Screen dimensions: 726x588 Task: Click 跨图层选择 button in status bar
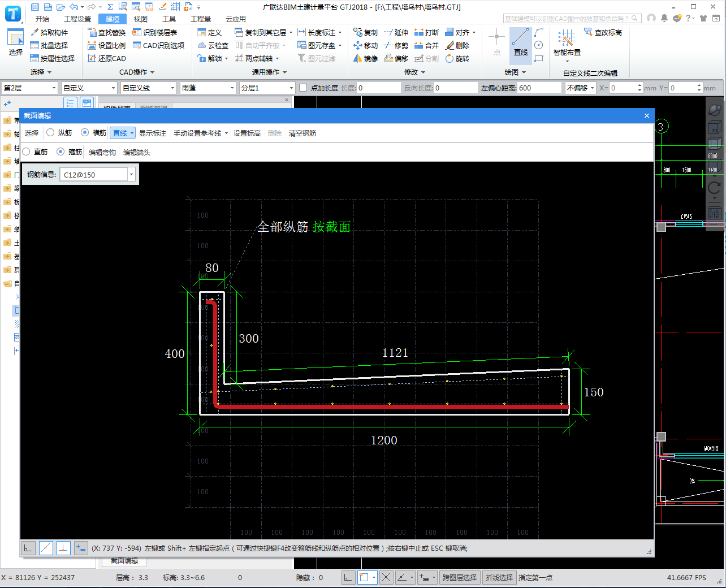coord(460,577)
